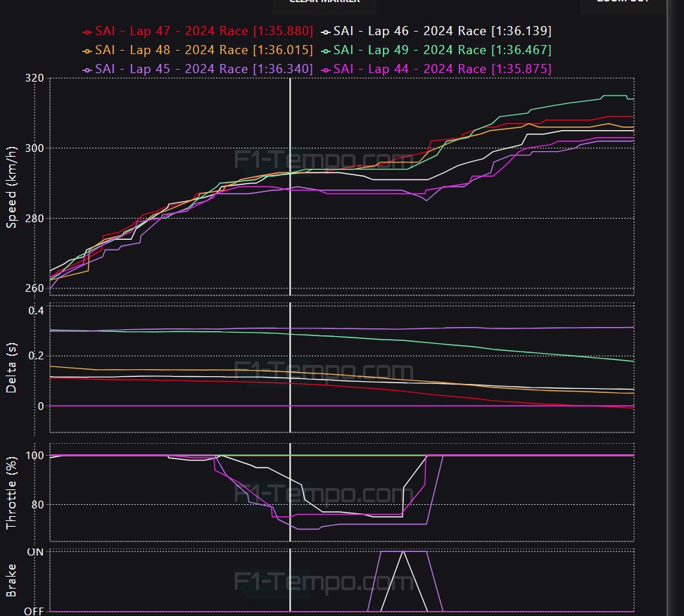Toggle SAI Lap 46 legend entry
Screen dimensions: 684x616
tap(436, 31)
